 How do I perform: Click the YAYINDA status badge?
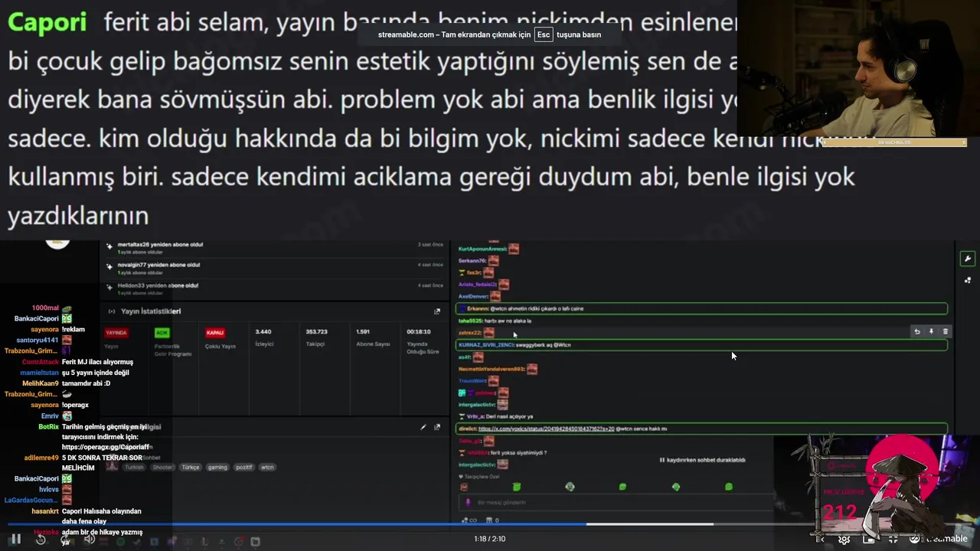coord(116,333)
